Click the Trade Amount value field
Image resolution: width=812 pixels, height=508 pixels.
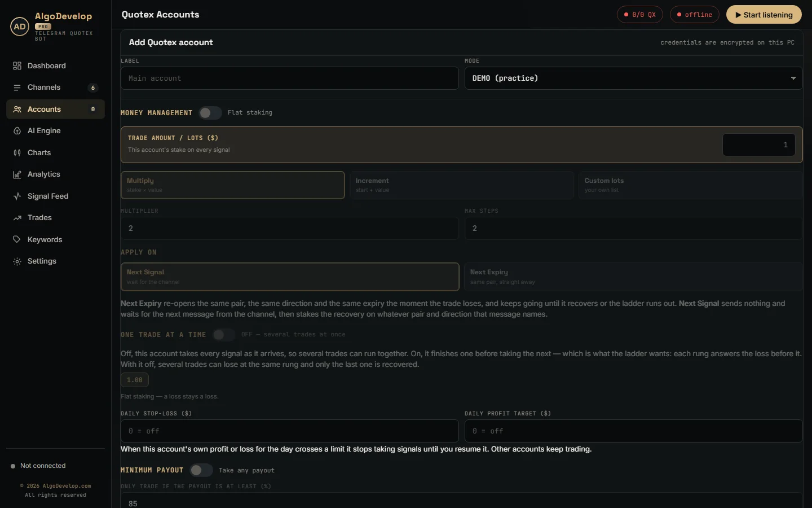point(759,145)
